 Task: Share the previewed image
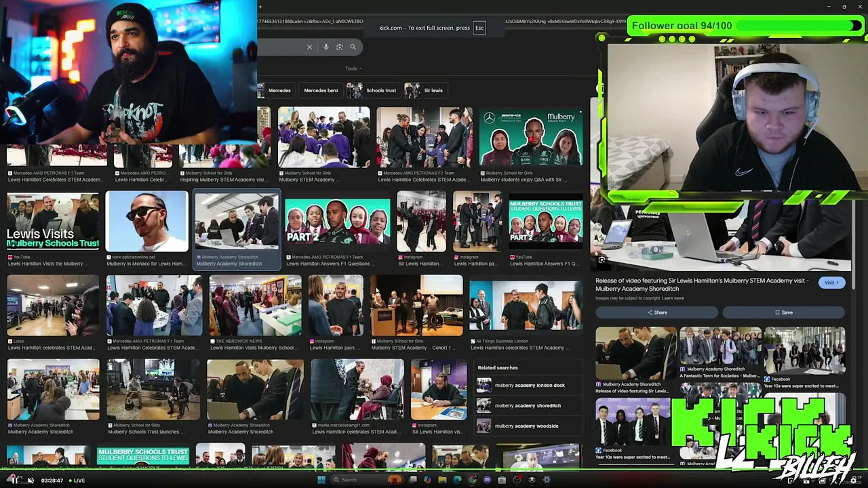click(656, 312)
